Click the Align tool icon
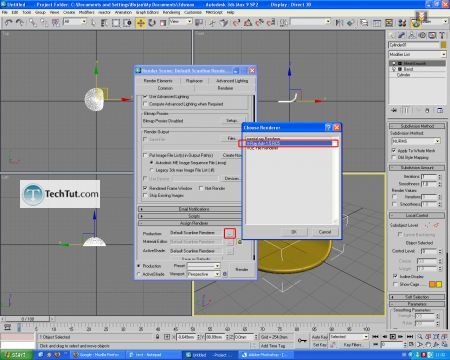 pos(350,23)
